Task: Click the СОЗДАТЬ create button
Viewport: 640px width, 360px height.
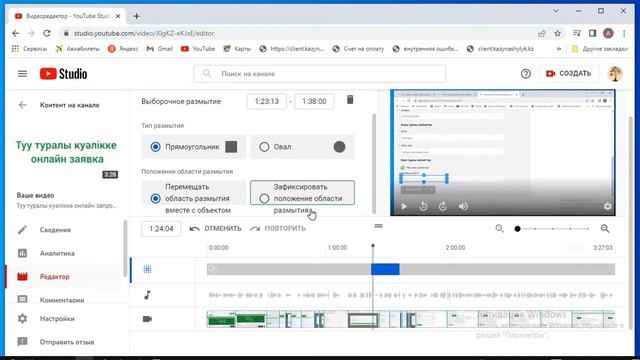Action: (x=569, y=73)
